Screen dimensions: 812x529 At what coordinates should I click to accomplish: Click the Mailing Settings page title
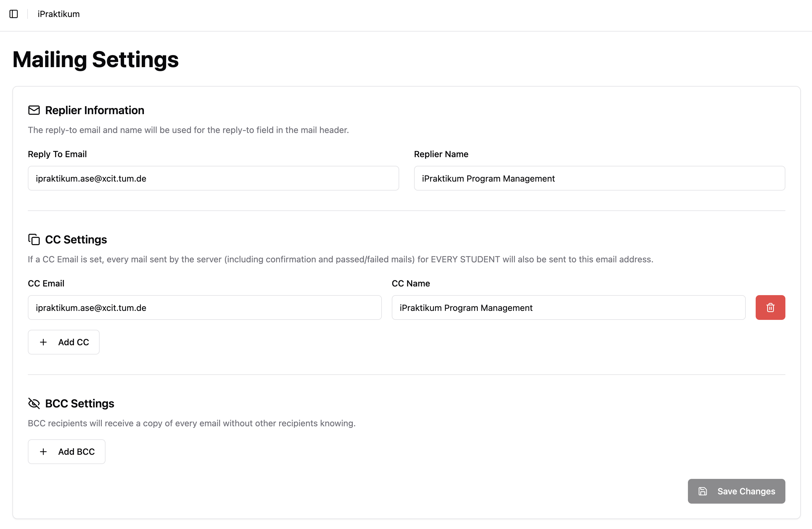(96, 60)
